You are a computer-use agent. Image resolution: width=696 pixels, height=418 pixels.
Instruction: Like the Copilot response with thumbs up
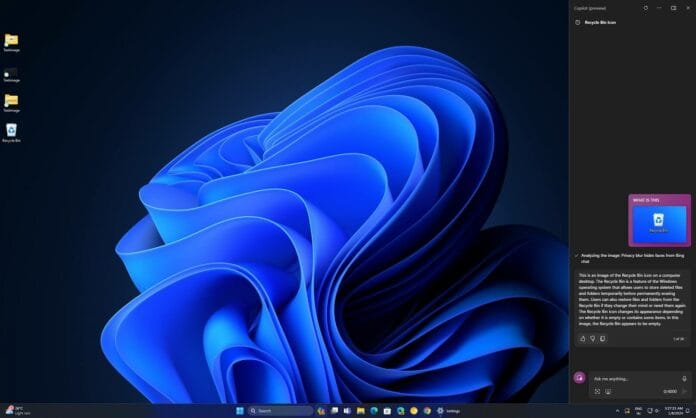(582, 339)
